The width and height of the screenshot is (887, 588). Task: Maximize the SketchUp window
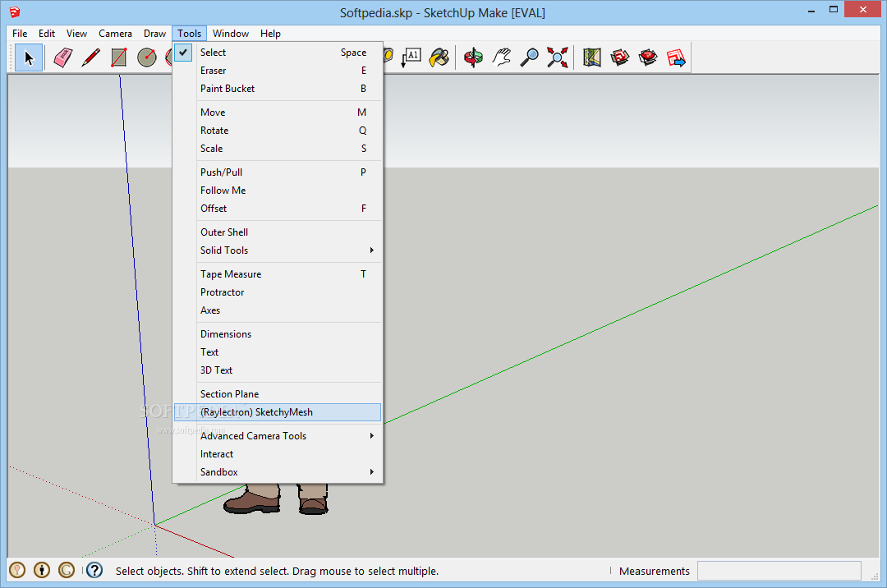[x=834, y=9]
